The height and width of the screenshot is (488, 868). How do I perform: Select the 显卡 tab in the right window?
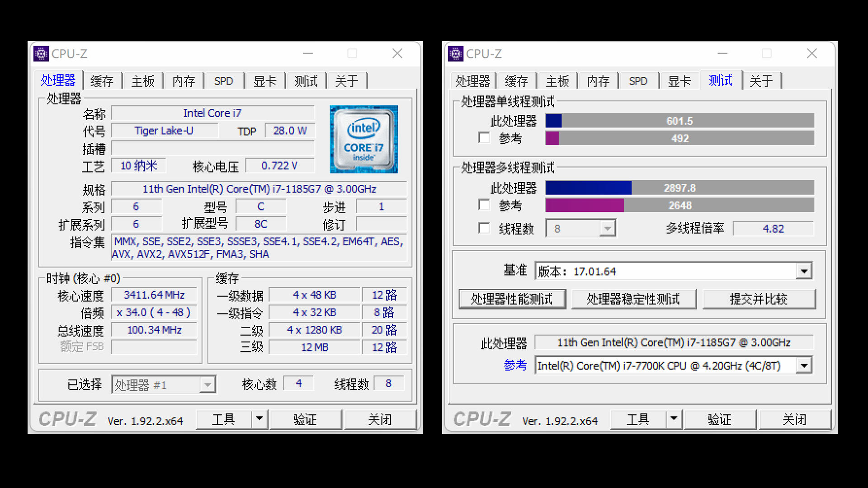(679, 80)
